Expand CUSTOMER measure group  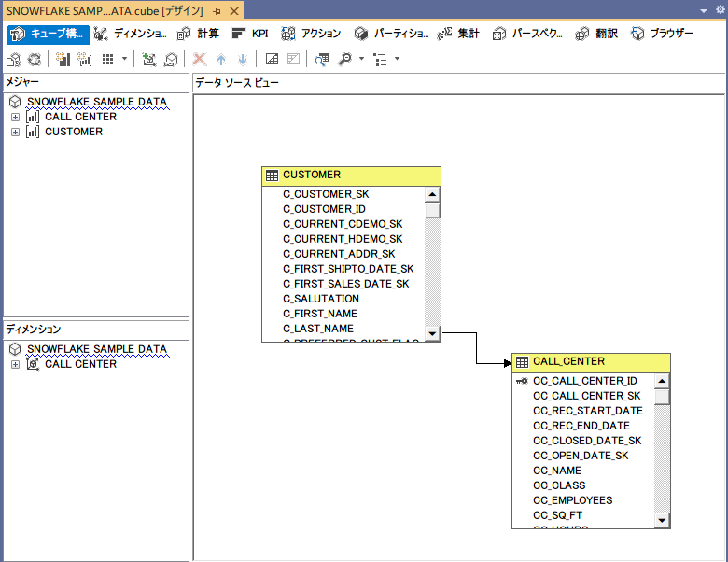15,133
